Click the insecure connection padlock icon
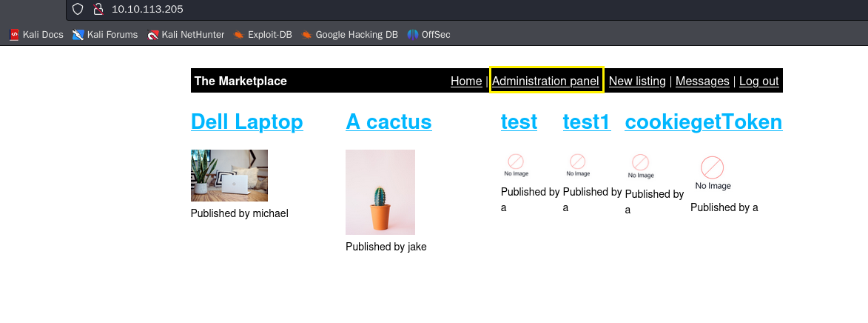Image resolution: width=868 pixels, height=323 pixels. [x=98, y=10]
